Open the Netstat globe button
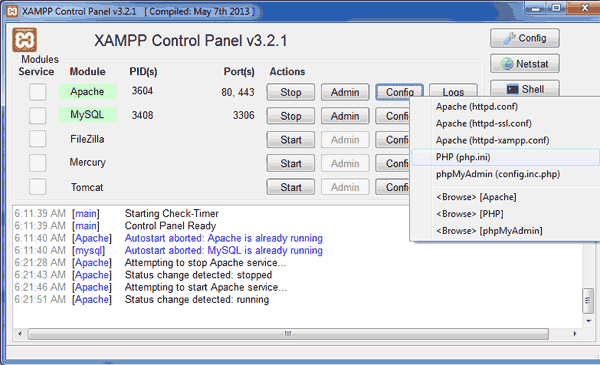The width and height of the screenshot is (600, 365). coord(525,64)
